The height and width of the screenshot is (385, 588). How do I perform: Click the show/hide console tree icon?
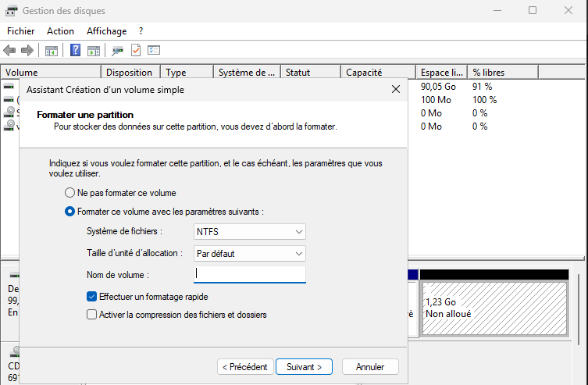click(x=52, y=51)
